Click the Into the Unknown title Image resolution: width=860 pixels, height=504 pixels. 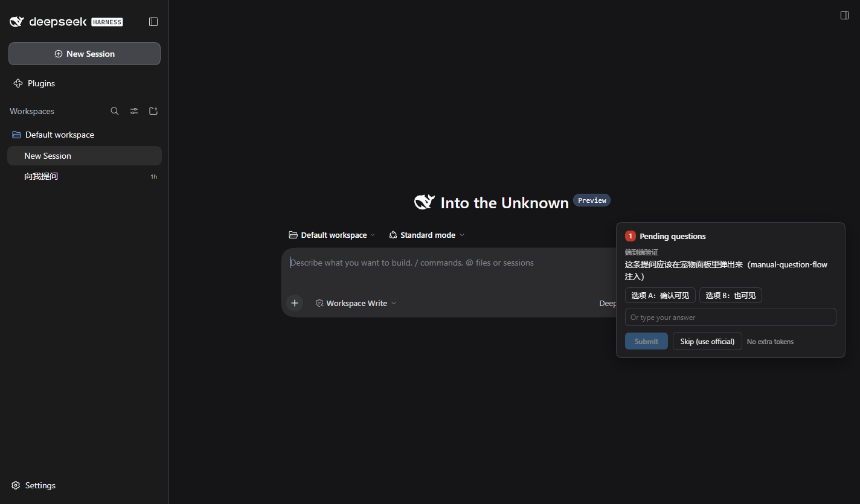tap(505, 203)
